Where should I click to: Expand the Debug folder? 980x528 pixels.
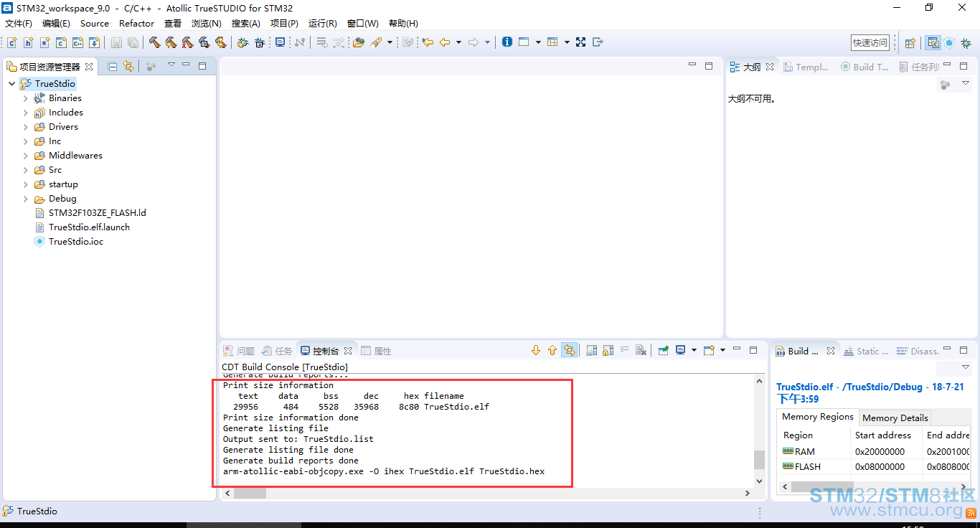coord(26,199)
